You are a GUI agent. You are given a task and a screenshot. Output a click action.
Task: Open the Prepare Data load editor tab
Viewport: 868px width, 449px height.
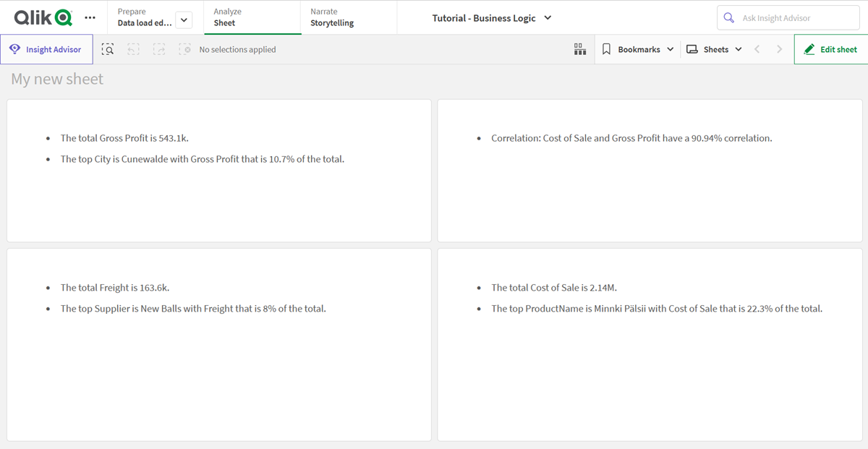[144, 17]
